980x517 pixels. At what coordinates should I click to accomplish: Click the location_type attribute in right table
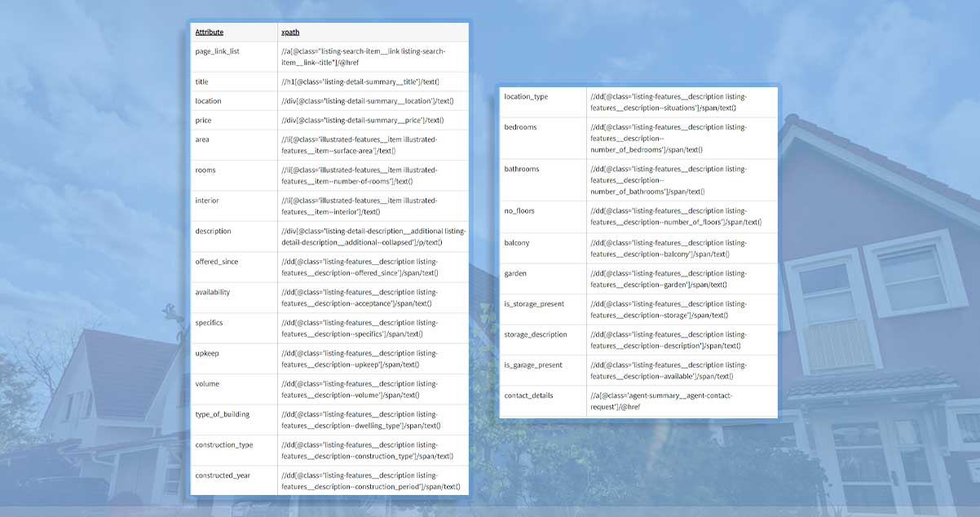(x=526, y=96)
